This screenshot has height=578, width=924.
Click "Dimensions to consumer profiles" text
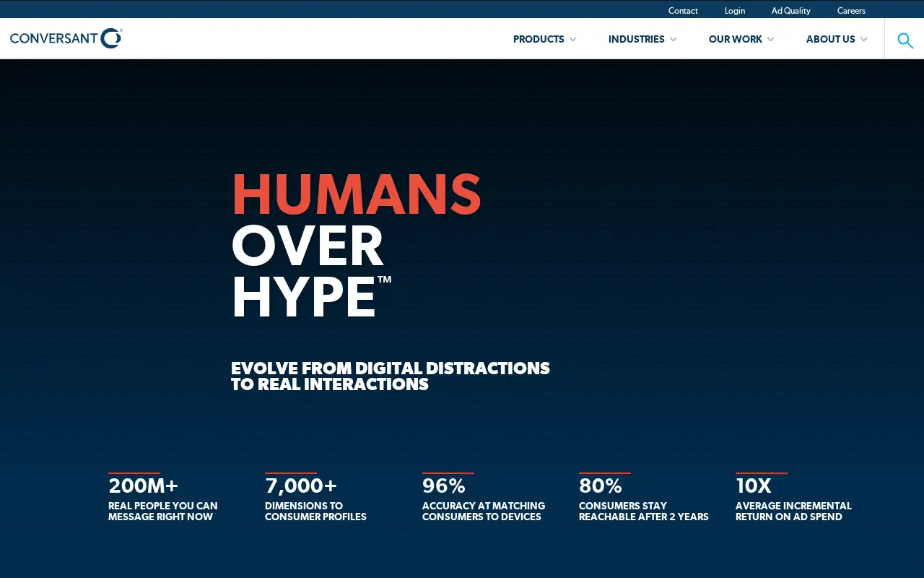315,512
